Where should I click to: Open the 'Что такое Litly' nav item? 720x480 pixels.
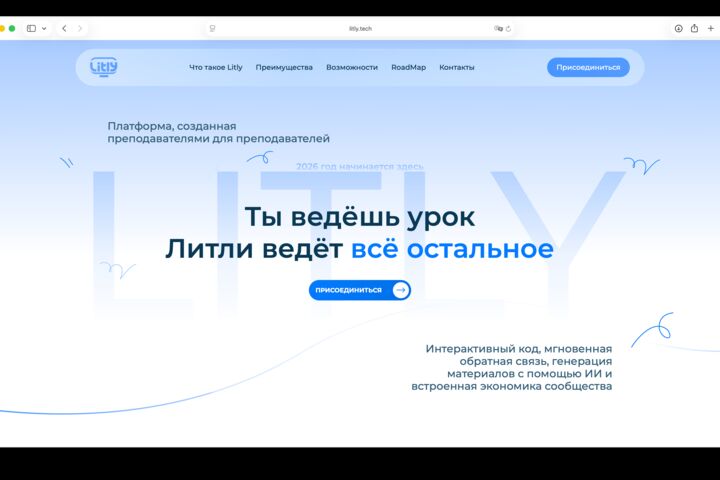pos(216,67)
